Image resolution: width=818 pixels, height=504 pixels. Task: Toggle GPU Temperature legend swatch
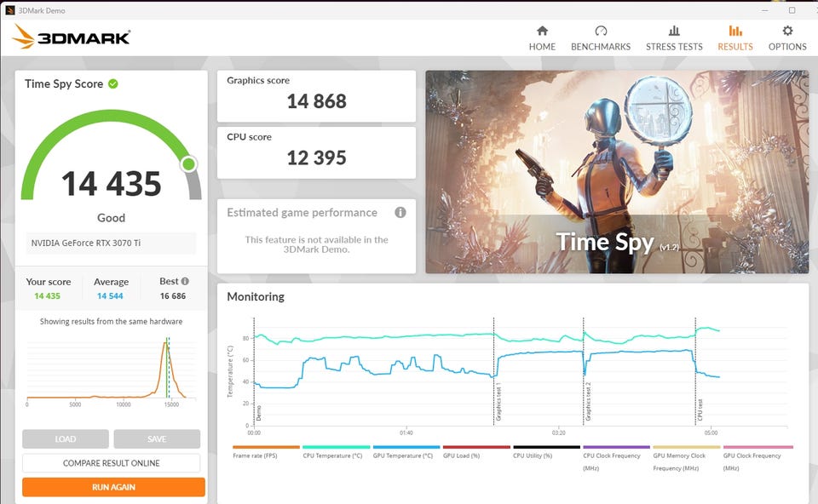coord(406,447)
